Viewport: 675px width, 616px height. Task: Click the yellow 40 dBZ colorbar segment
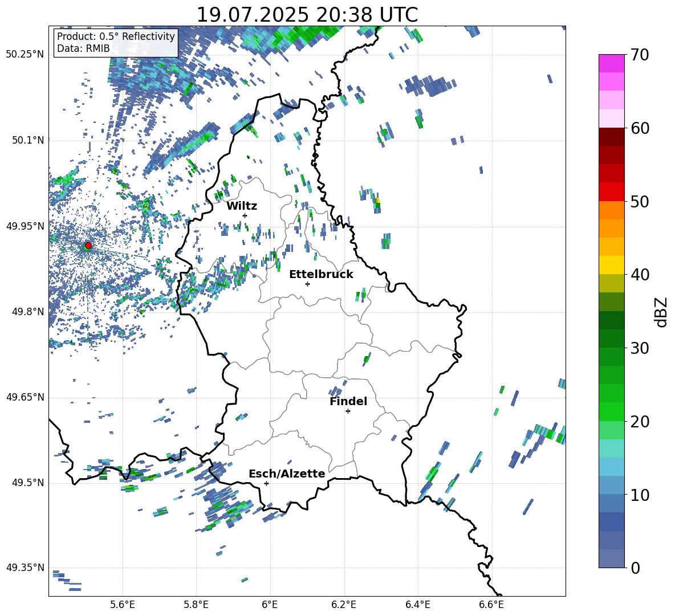(611, 265)
